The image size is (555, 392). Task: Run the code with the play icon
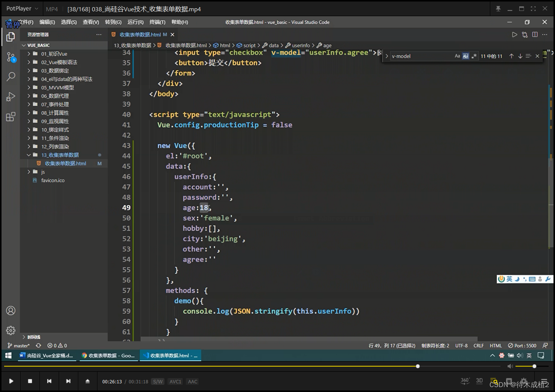[514, 35]
